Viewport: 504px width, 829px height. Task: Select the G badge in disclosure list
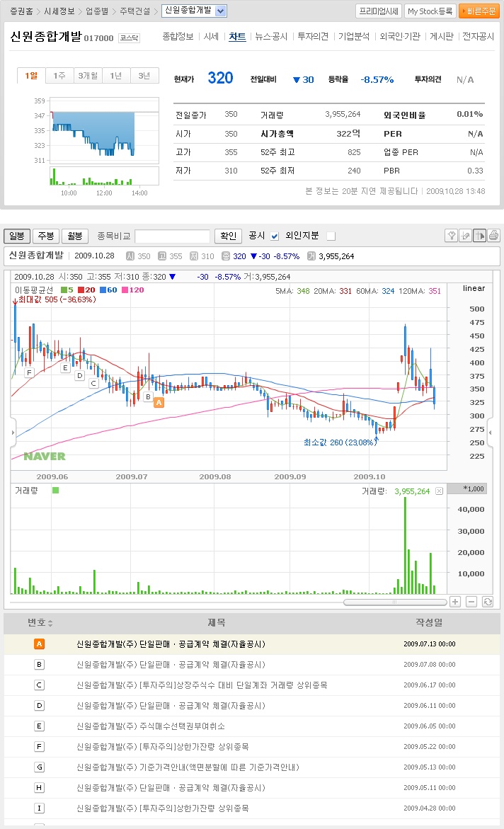(39, 767)
